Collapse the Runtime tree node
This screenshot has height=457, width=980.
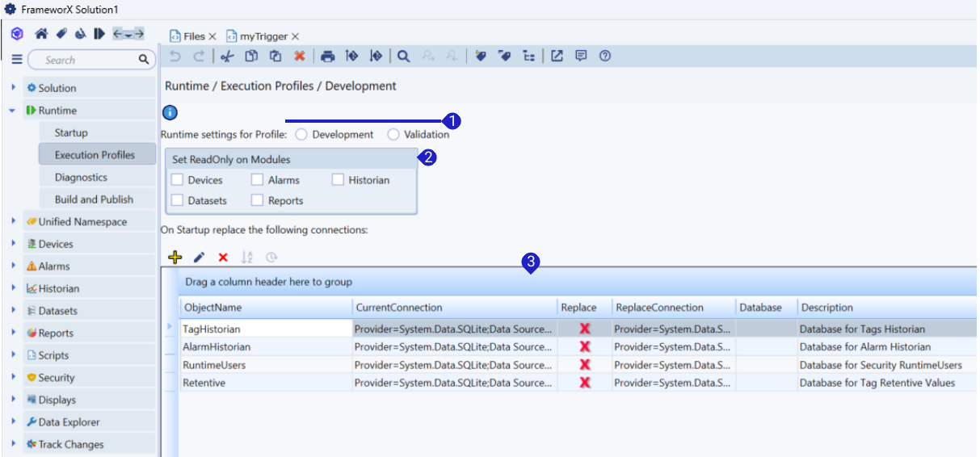point(13,111)
